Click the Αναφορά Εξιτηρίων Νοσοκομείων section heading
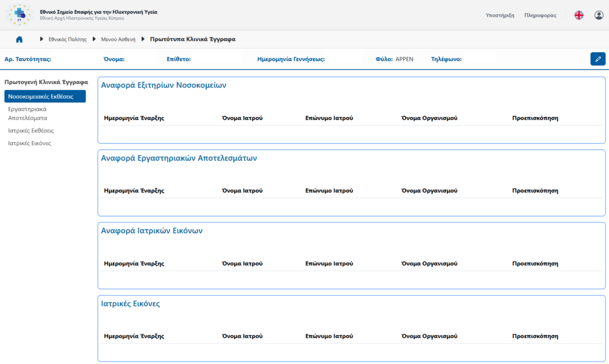The height and width of the screenshot is (364, 609). [164, 85]
